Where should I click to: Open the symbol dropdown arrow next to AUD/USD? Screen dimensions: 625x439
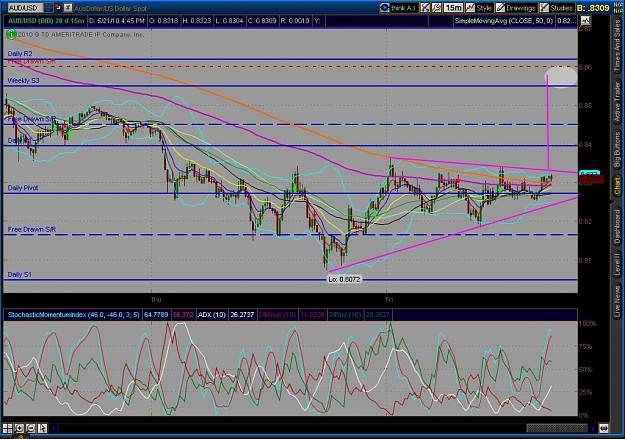pyautogui.click(x=48, y=8)
